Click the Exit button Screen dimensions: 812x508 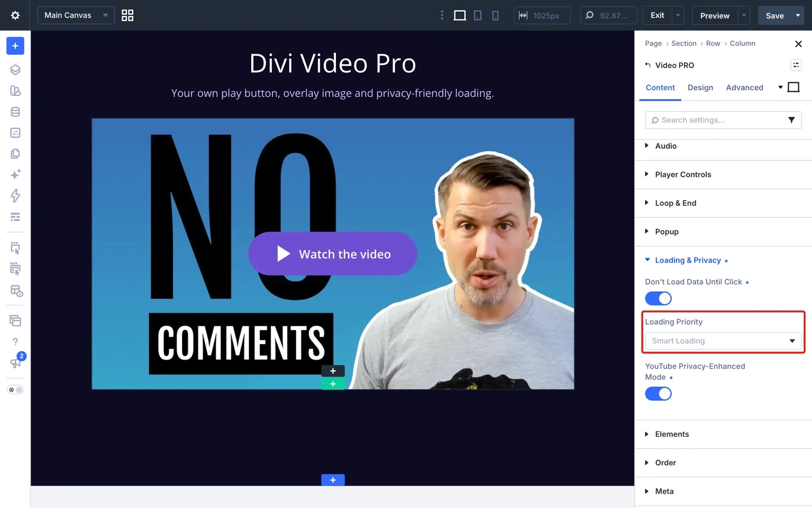tap(657, 15)
